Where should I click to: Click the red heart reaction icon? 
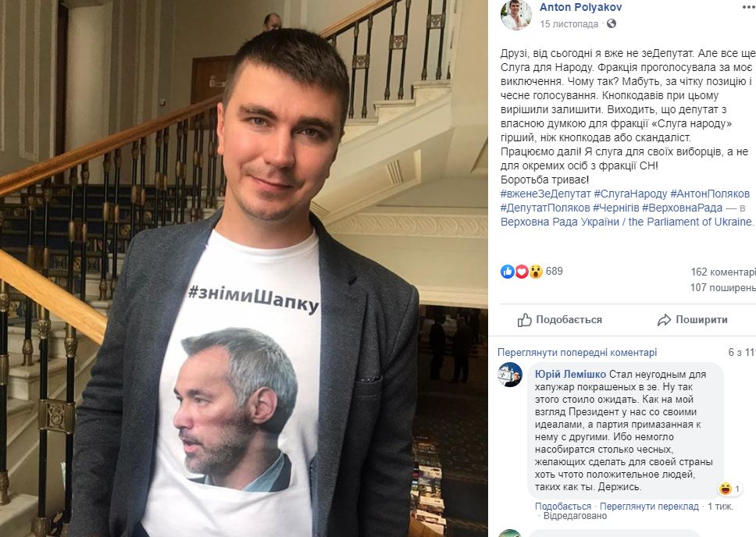522,272
